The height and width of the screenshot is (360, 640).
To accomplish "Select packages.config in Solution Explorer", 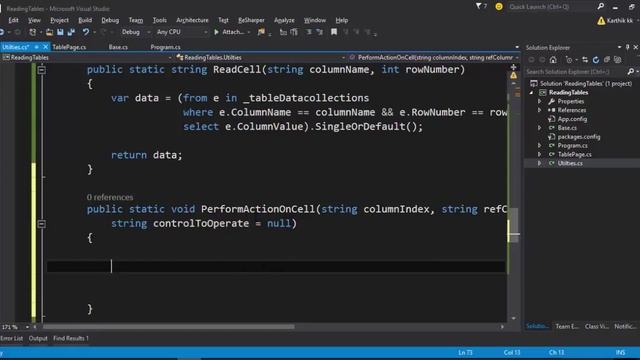I will click(x=578, y=137).
